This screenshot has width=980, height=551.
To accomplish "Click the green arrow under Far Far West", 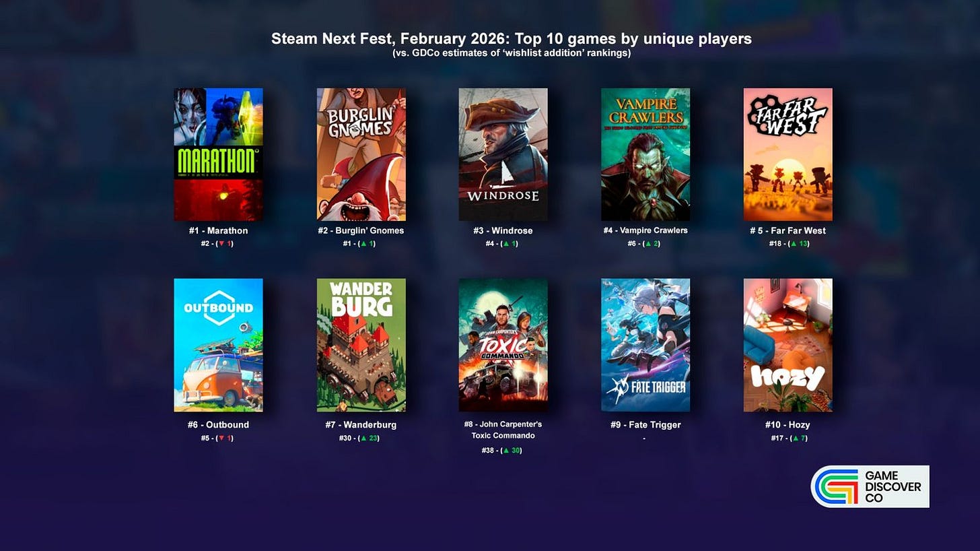I will click(794, 243).
